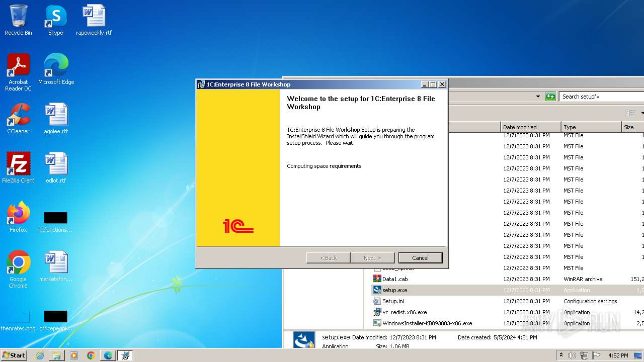
Task: Click the WinRAR archive type cell
Action: click(583, 279)
